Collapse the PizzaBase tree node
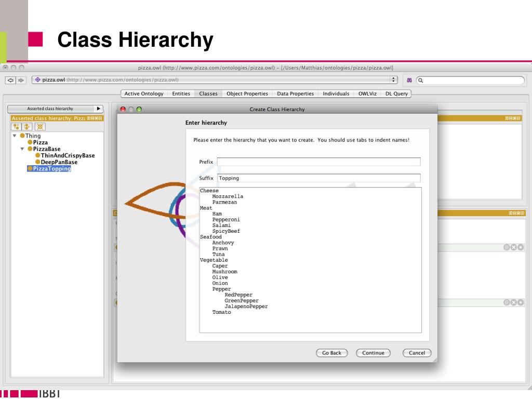This screenshot has height=399, width=532. pyautogui.click(x=22, y=149)
